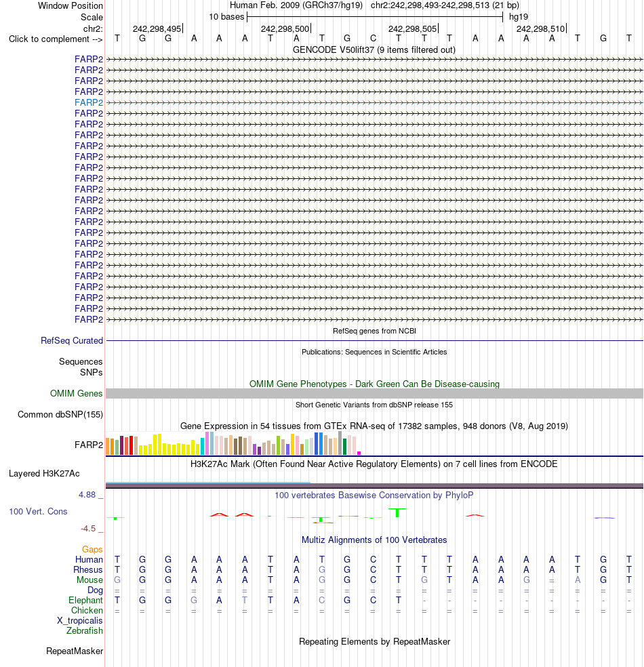Click the 'chr2:' ruler label

click(93, 29)
